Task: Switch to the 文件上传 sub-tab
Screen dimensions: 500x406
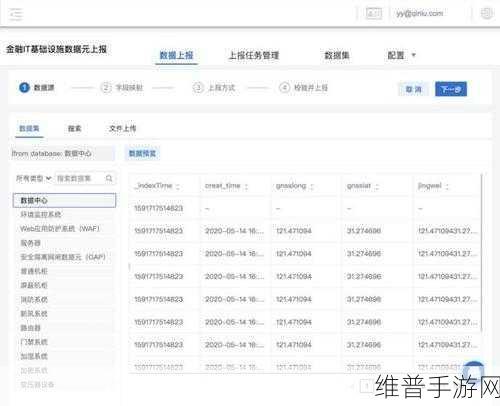Action: pyautogui.click(x=122, y=129)
